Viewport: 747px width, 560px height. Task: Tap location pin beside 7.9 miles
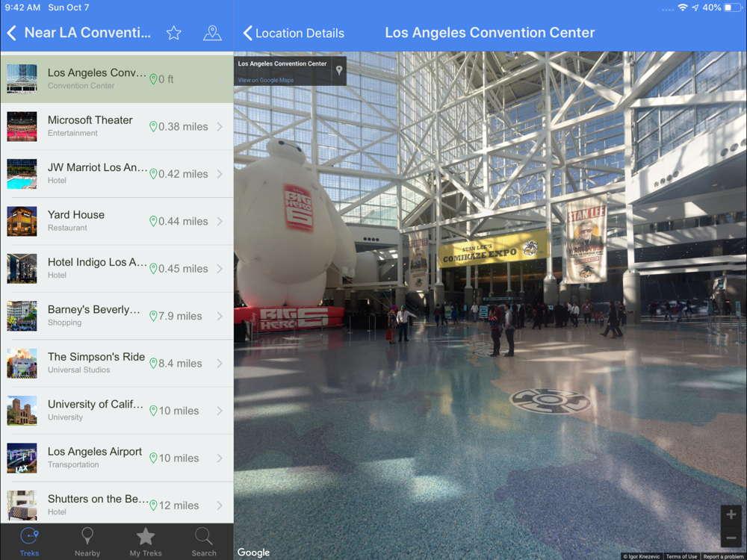(x=153, y=316)
